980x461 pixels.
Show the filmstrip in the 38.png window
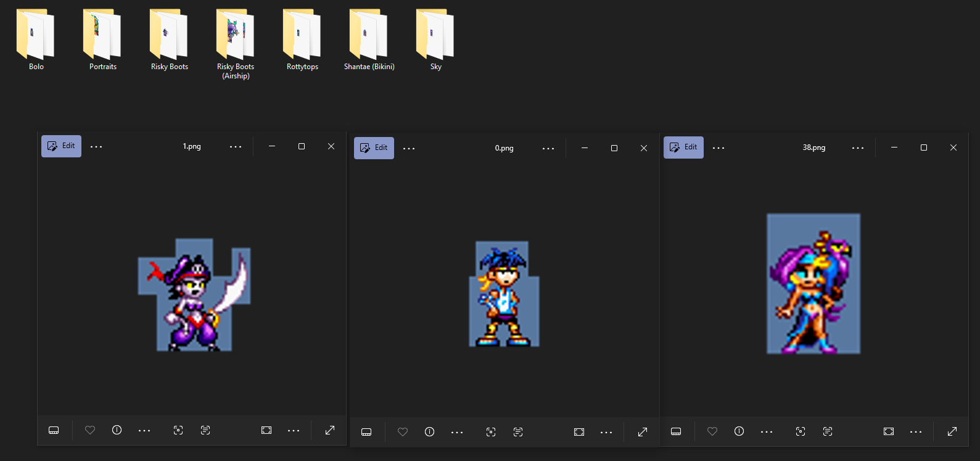click(676, 431)
